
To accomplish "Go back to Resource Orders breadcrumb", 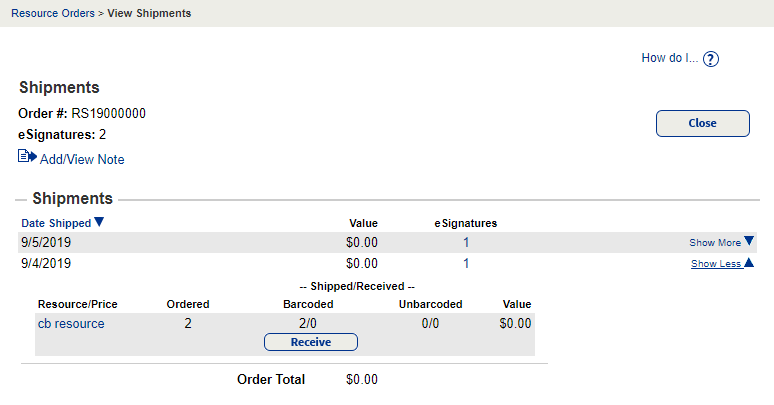I will (52, 14).
